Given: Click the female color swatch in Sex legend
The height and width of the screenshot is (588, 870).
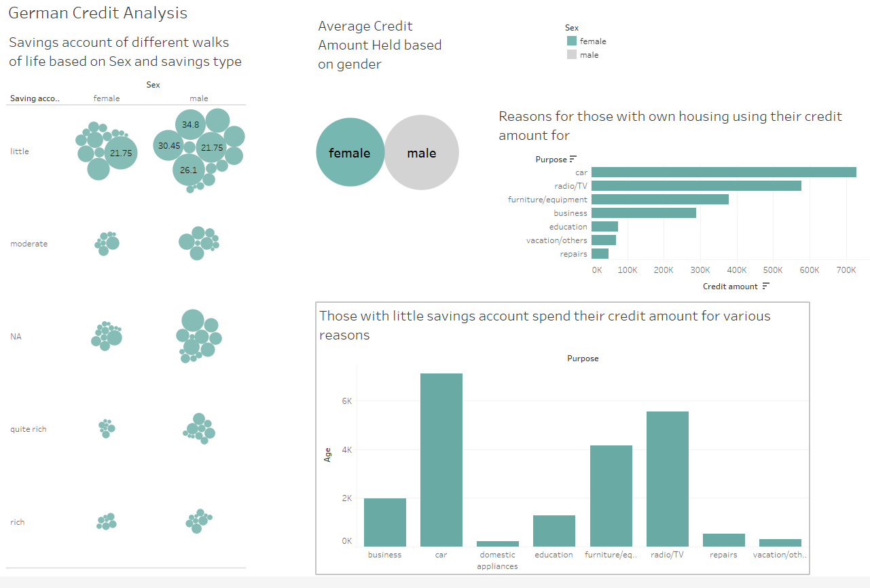Looking at the screenshot, I should tap(572, 41).
